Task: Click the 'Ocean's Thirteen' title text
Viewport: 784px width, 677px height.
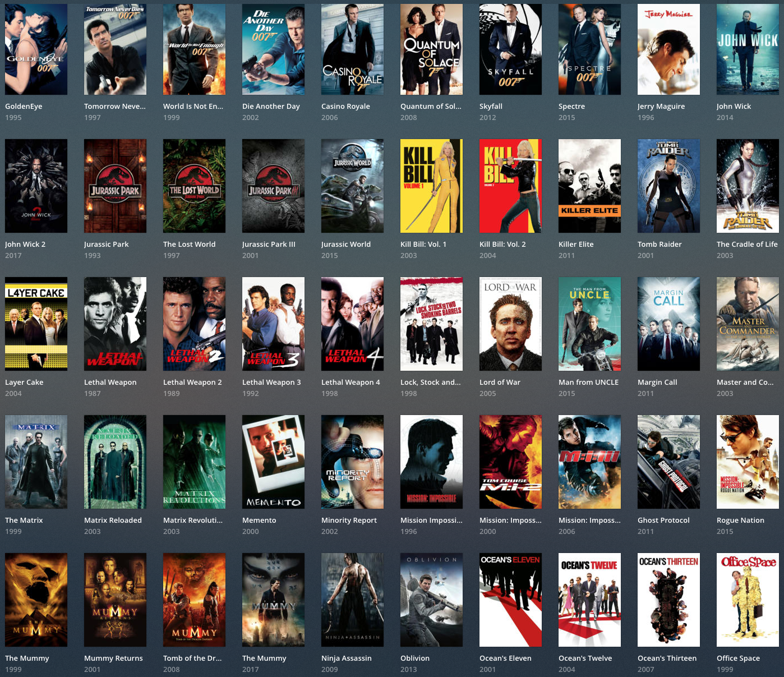Action: 667,658
